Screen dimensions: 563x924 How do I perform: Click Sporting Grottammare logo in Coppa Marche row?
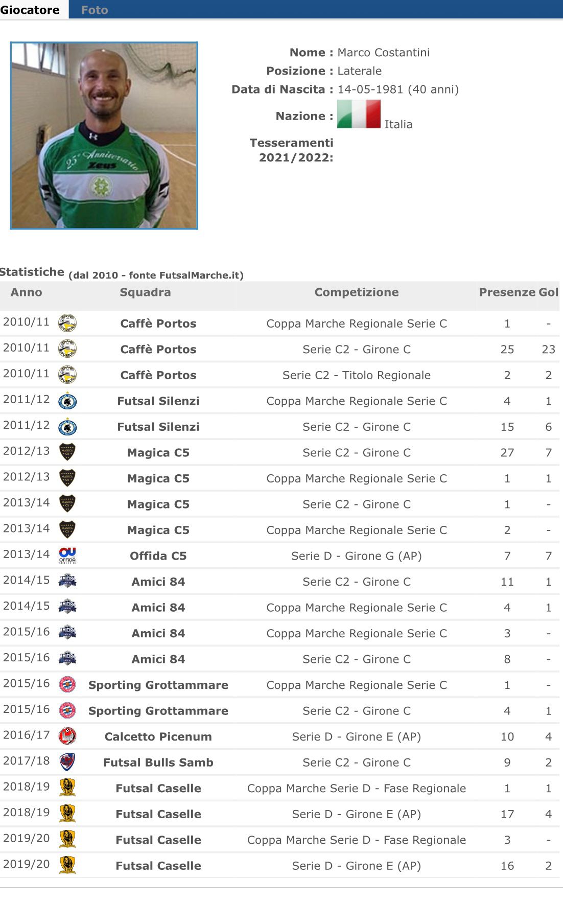[x=67, y=684]
